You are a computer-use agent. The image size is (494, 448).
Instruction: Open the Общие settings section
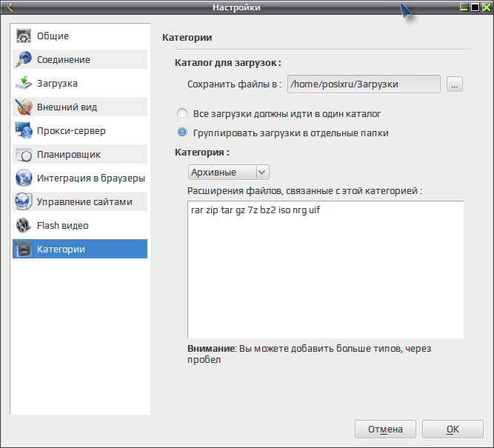click(80, 36)
